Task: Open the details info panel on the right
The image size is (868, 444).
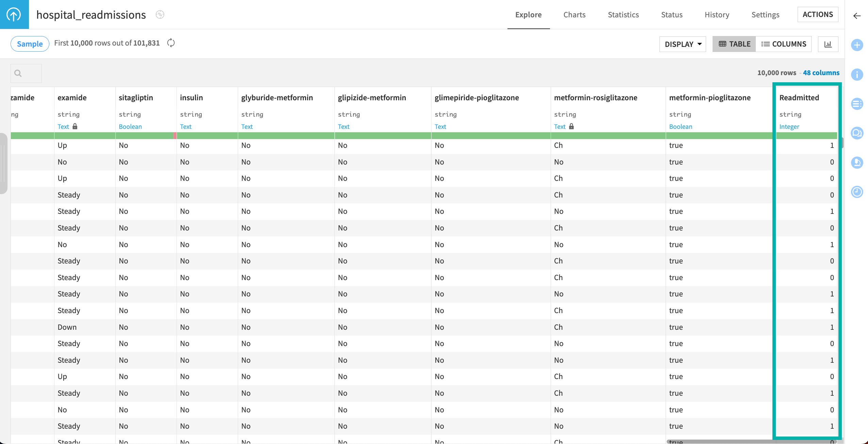Action: coord(857,74)
